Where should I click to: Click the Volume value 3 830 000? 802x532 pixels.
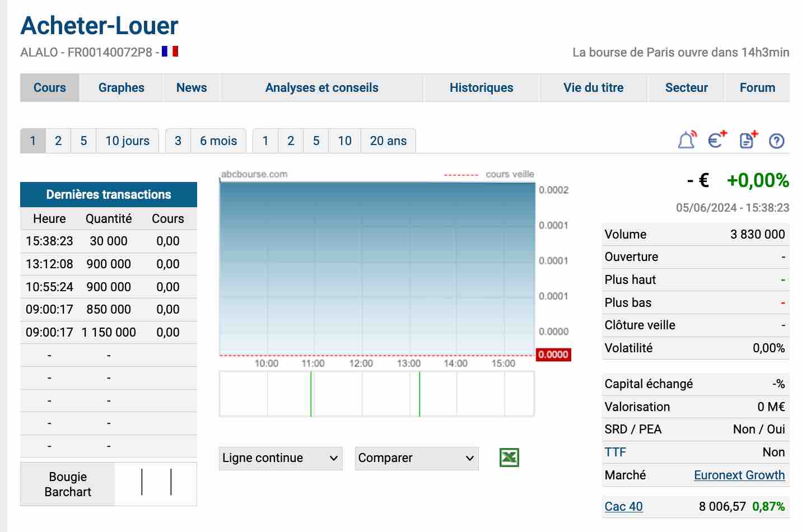point(757,234)
